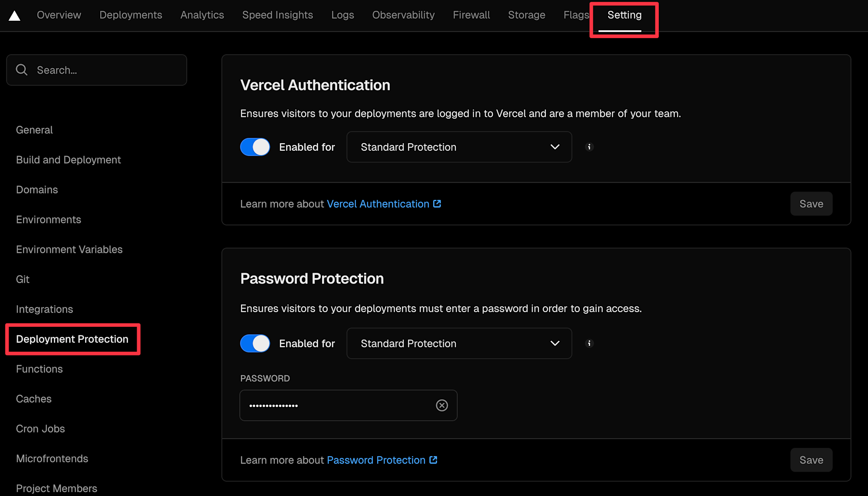Expand Password Protection Standard Protection dropdown
Image resolution: width=868 pixels, height=496 pixels.
click(459, 343)
